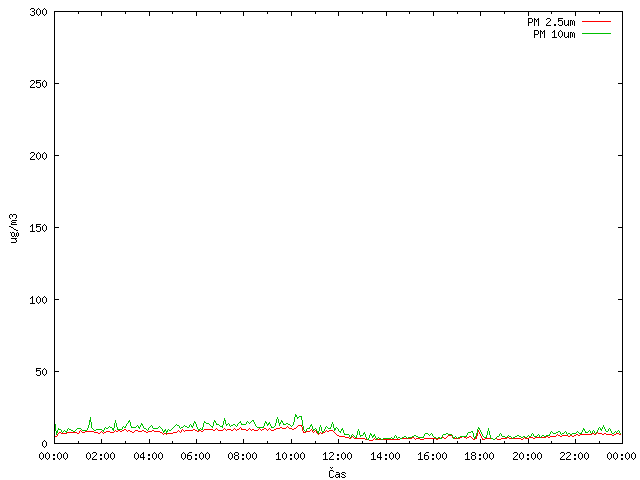The image size is (640, 480).
Task: Click the green PM 10um legend line
Action: [x=596, y=33]
